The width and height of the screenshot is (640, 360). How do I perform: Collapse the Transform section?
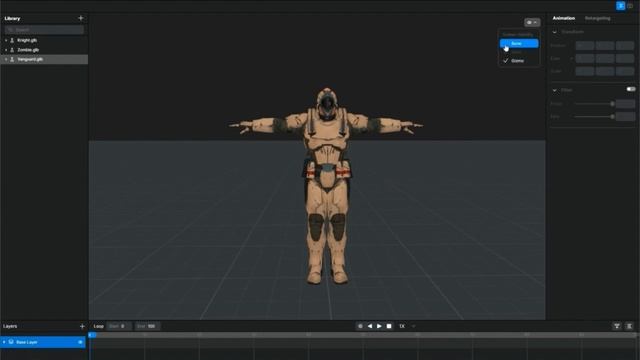(x=554, y=32)
